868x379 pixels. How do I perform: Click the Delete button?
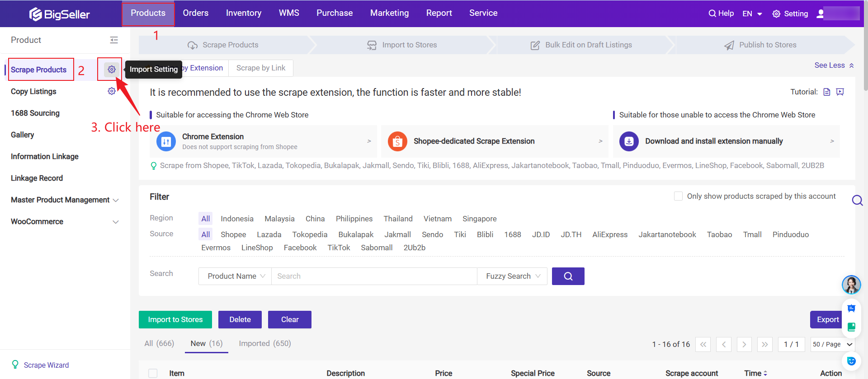pyautogui.click(x=240, y=319)
